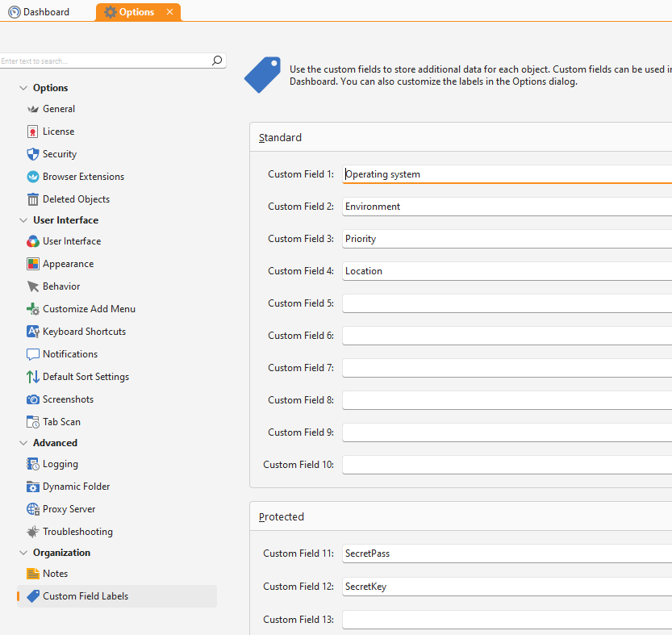Click the options search text box
This screenshot has width=672, height=635.
click(x=103, y=61)
